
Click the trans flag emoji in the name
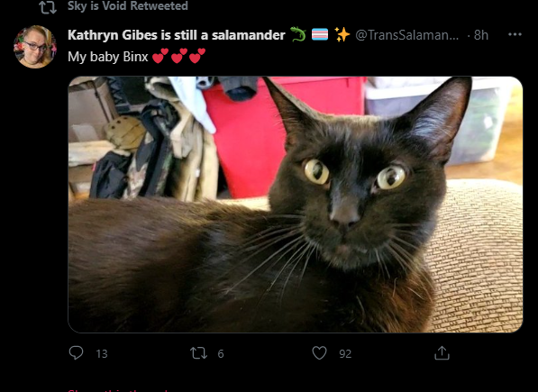tap(320, 34)
